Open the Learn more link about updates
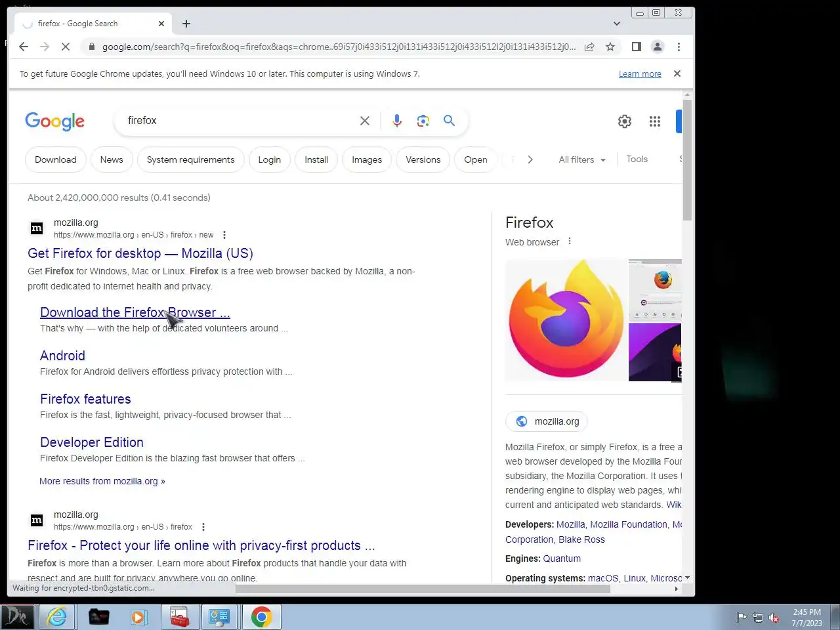Screen dimensions: 840x630 tap(640, 74)
